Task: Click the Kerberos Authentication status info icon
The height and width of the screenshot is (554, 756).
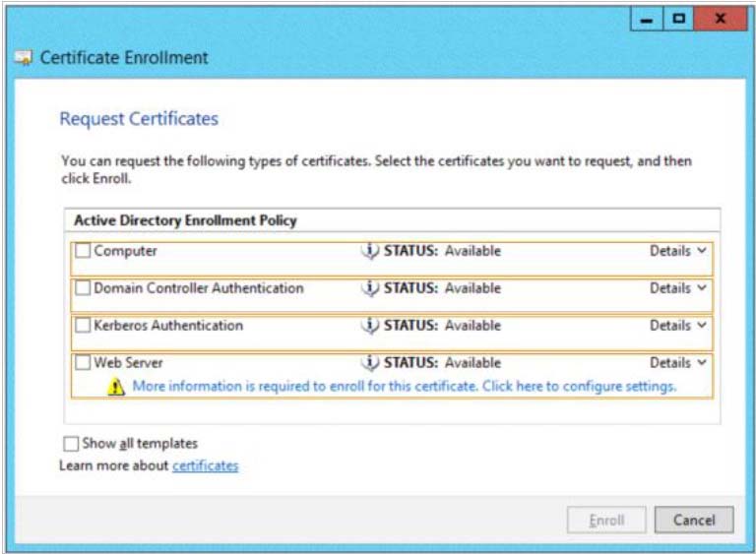Action: click(370, 326)
